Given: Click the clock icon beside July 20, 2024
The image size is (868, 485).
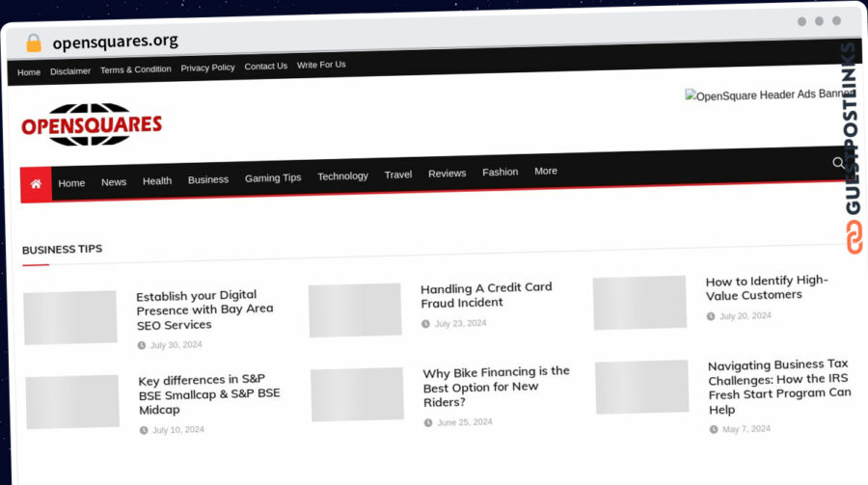Looking at the screenshot, I should click(x=710, y=316).
